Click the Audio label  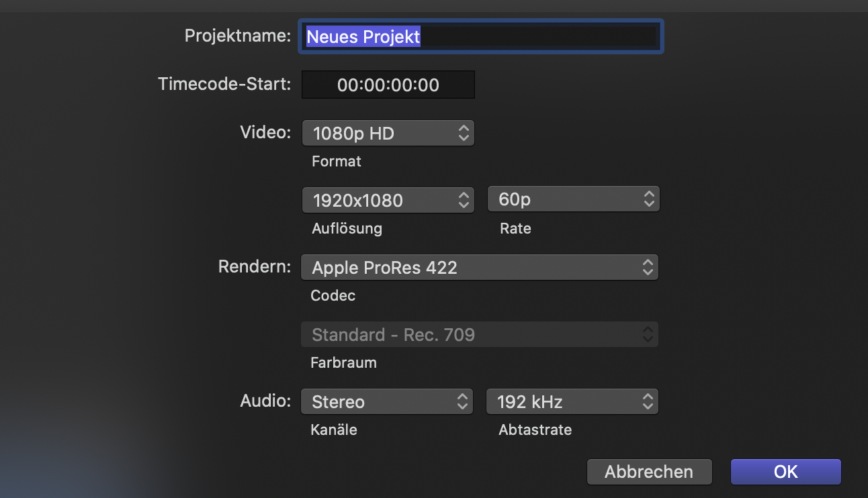pyautogui.click(x=265, y=401)
